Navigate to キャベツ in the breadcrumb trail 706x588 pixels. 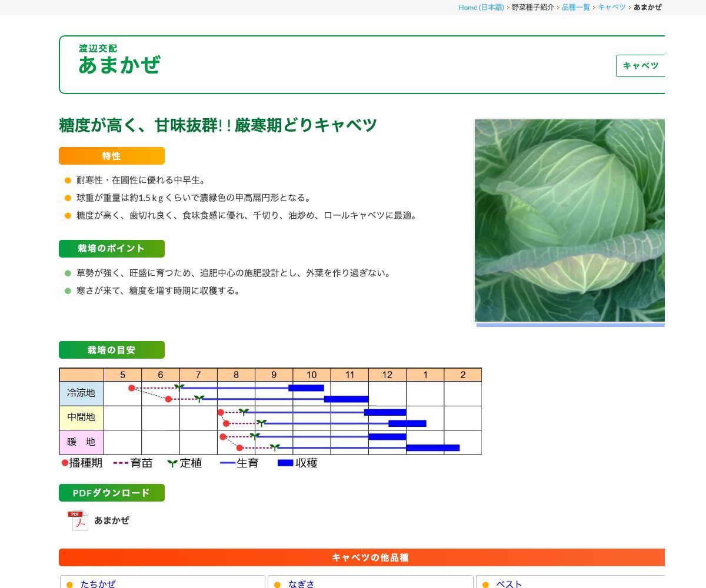(612, 7)
